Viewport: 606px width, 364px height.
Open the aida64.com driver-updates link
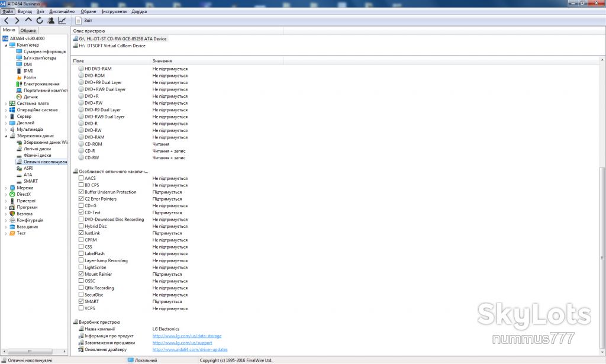(x=190, y=350)
